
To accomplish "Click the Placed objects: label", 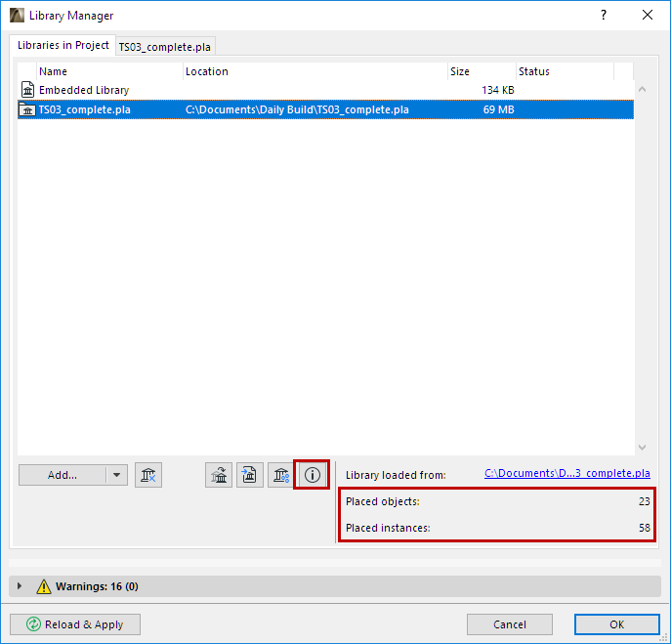I will tap(383, 501).
